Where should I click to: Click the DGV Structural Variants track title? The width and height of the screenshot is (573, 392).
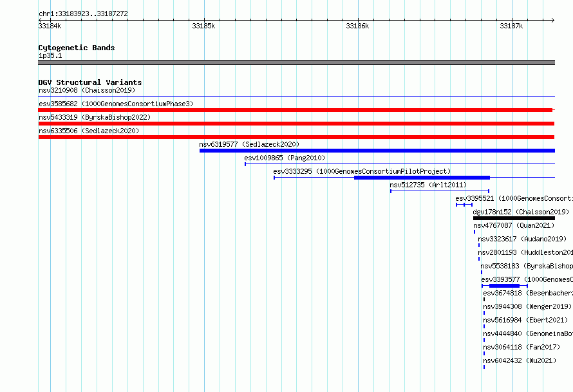tap(90, 82)
